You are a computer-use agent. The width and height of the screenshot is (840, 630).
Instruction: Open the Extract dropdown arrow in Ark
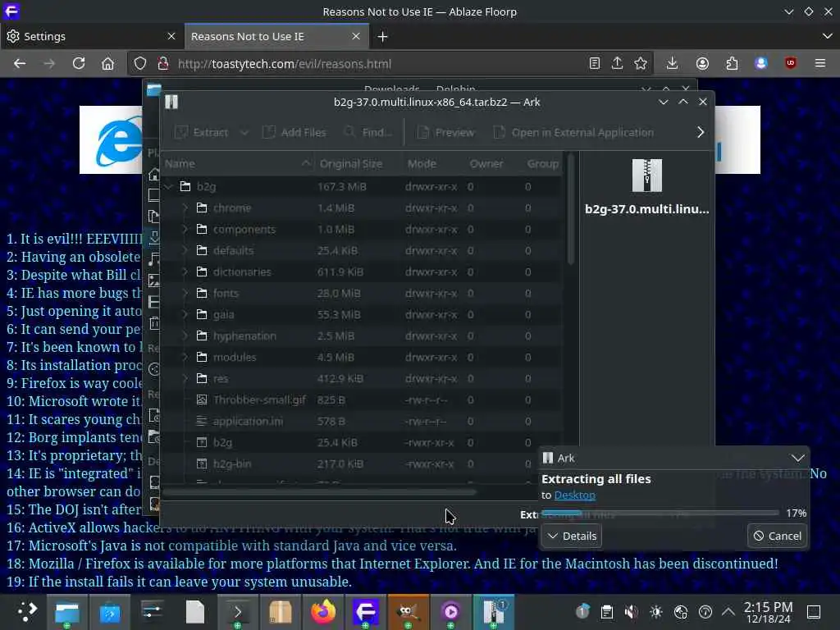244,132
